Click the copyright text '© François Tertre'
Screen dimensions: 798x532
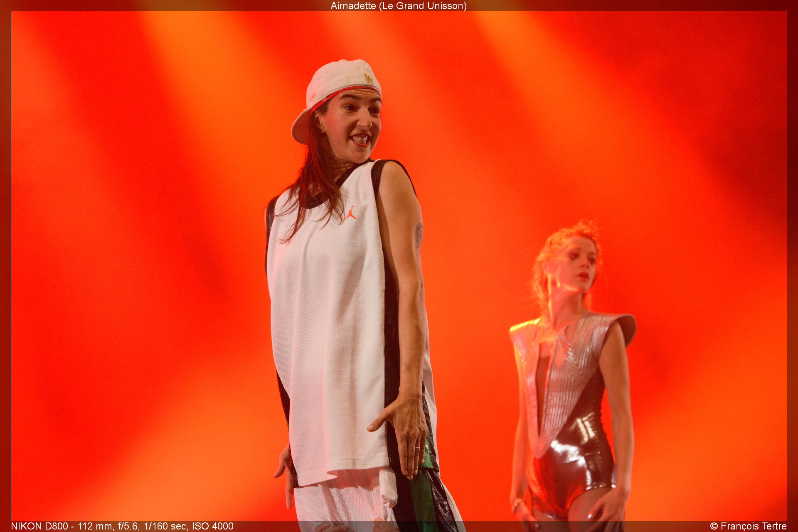click(x=748, y=526)
